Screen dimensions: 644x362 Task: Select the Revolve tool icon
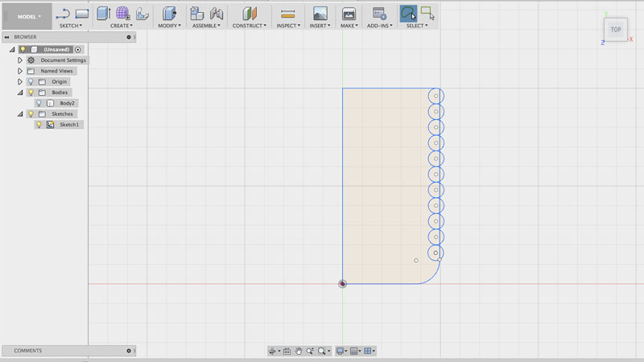pyautogui.click(x=142, y=14)
